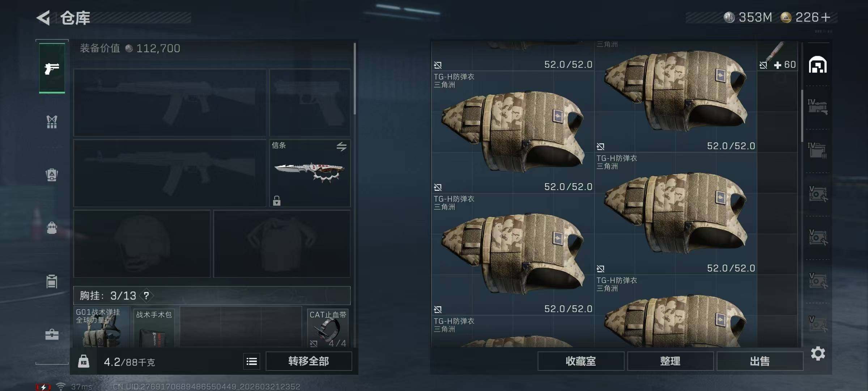Click the stash panel vertical scrollbar
868x391 pixels.
[x=802, y=116]
